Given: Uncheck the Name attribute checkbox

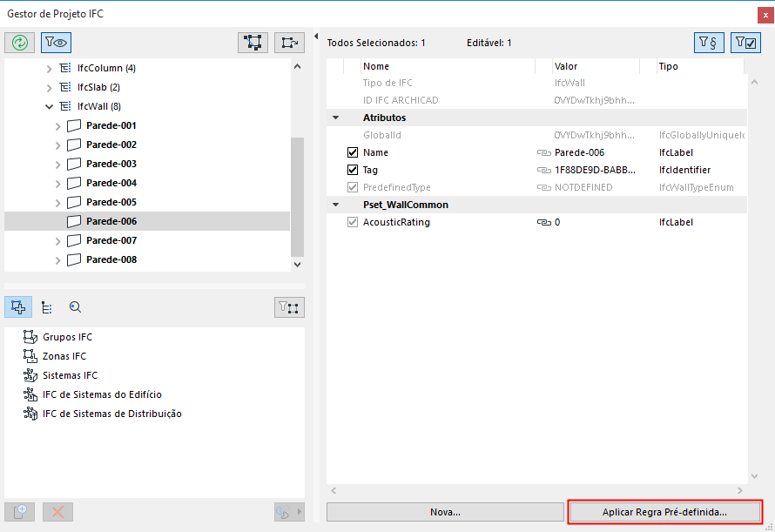Looking at the screenshot, I should [x=353, y=152].
